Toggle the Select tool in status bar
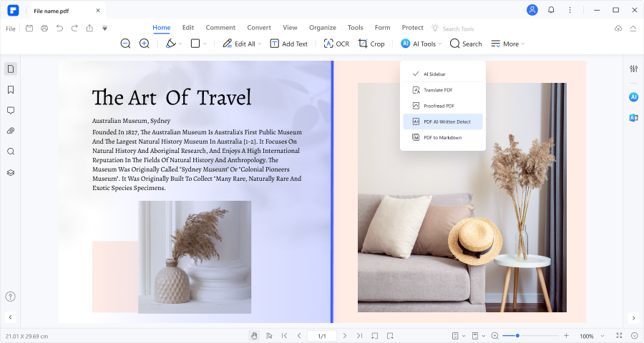This screenshot has width=644, height=343. pos(269,336)
